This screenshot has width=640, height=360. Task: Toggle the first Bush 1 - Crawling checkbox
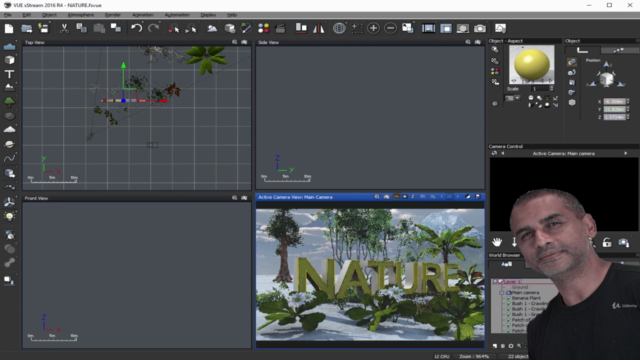509,304
